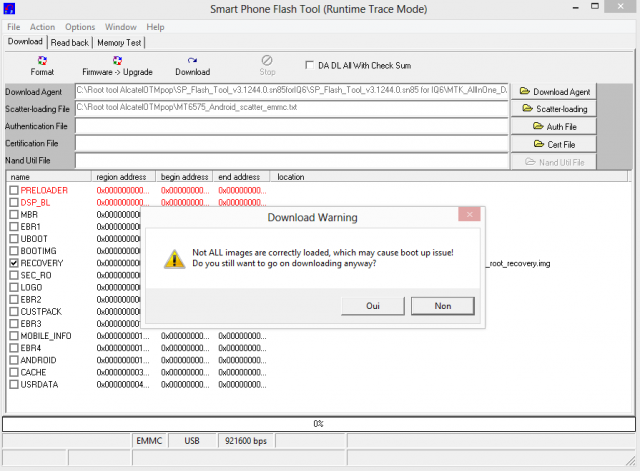The width and height of the screenshot is (640, 471).
Task: Click the Authentication File field
Action: click(291, 126)
